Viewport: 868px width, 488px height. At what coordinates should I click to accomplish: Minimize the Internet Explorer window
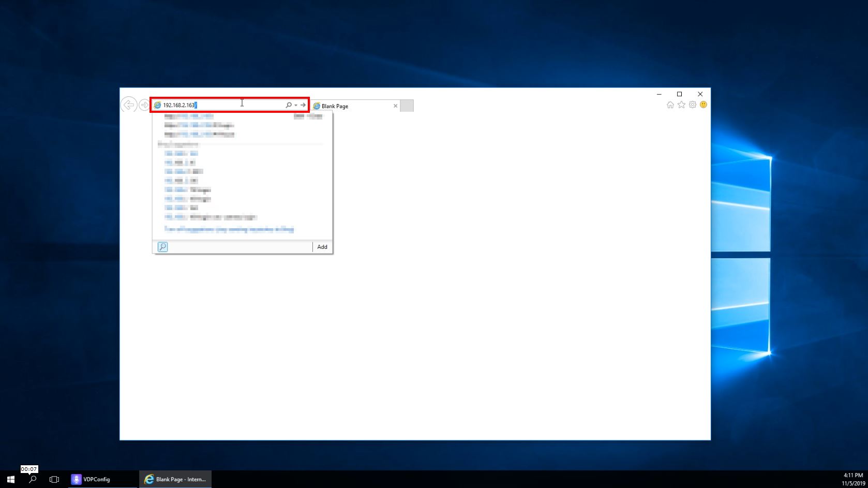(x=659, y=94)
